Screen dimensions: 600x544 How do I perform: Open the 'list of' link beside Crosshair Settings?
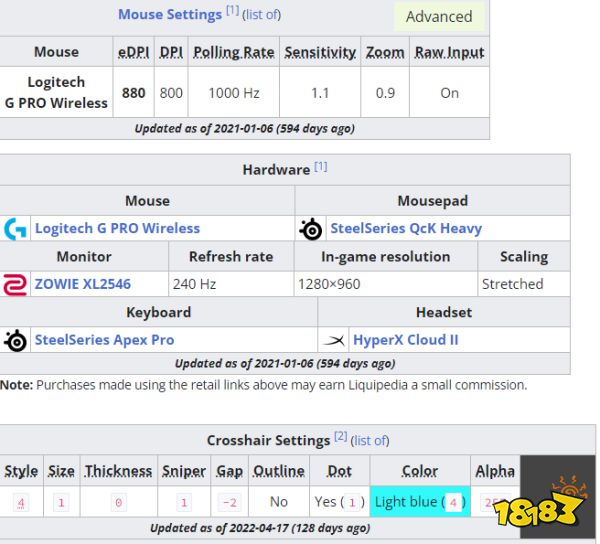(370, 441)
